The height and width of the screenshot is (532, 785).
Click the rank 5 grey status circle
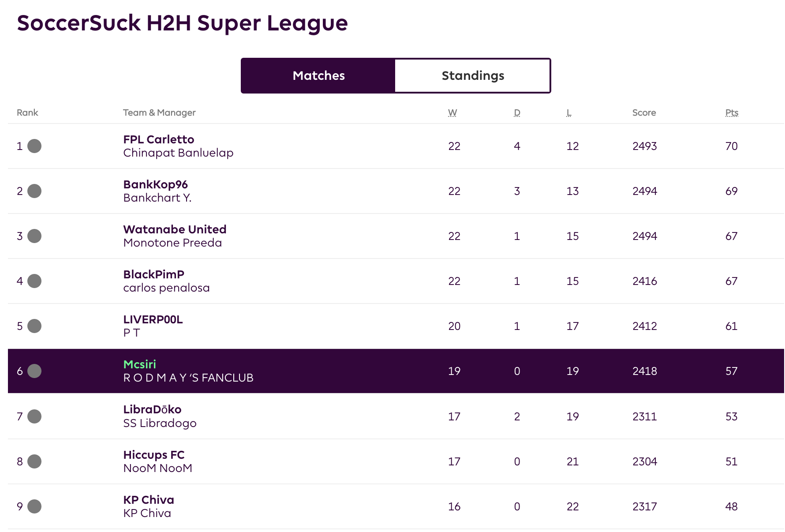point(34,326)
